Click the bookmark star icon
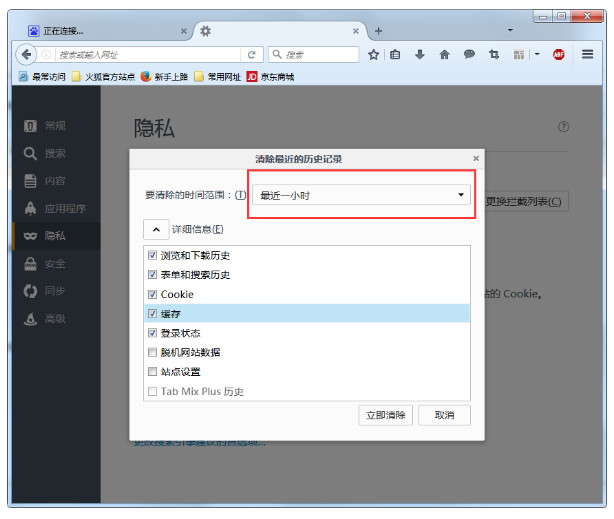This screenshot has height=519, width=614. tap(374, 54)
